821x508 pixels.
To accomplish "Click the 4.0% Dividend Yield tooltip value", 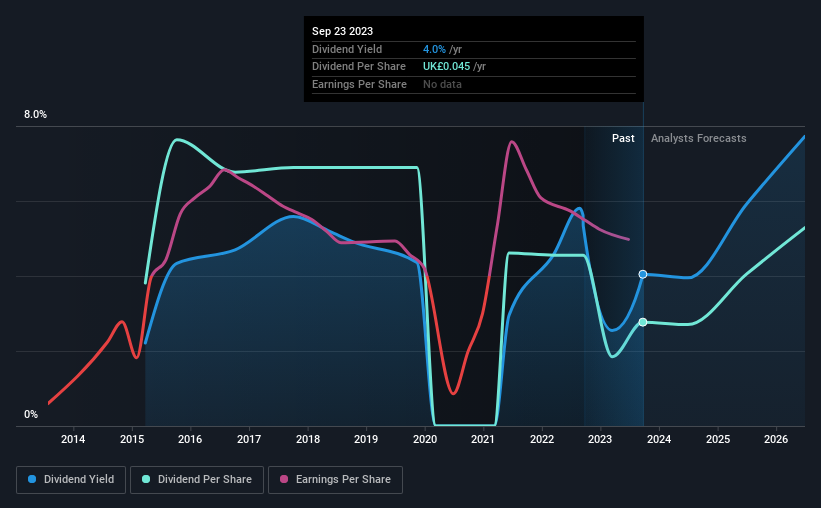I will (x=434, y=49).
